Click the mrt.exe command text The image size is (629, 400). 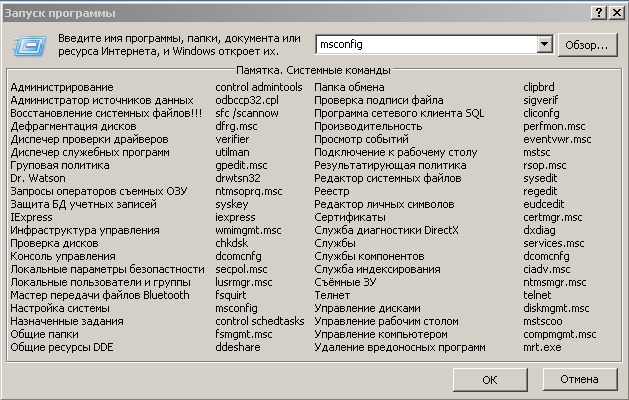[x=541, y=347]
